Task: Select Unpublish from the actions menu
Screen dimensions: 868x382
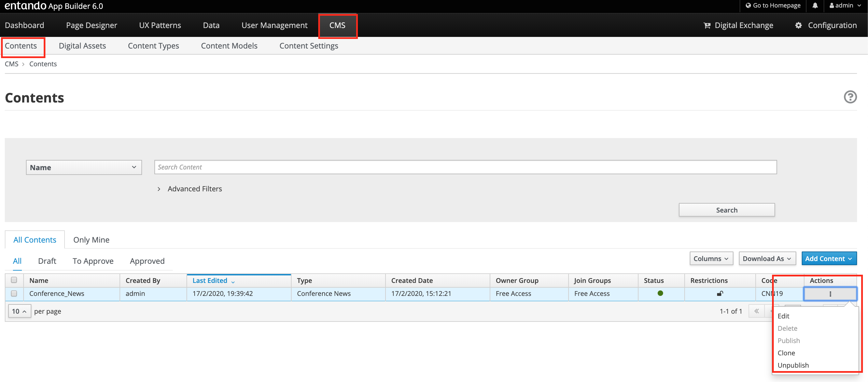Action: pyautogui.click(x=793, y=365)
